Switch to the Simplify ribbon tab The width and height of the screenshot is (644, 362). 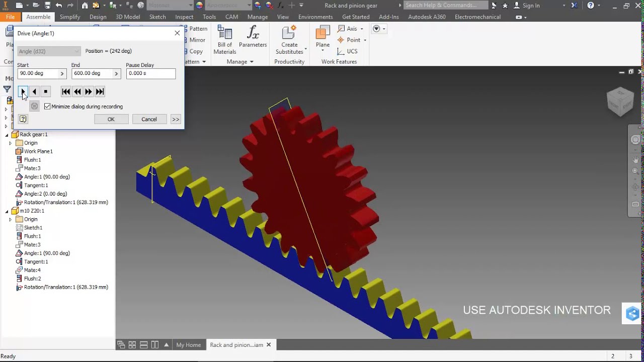70,17
